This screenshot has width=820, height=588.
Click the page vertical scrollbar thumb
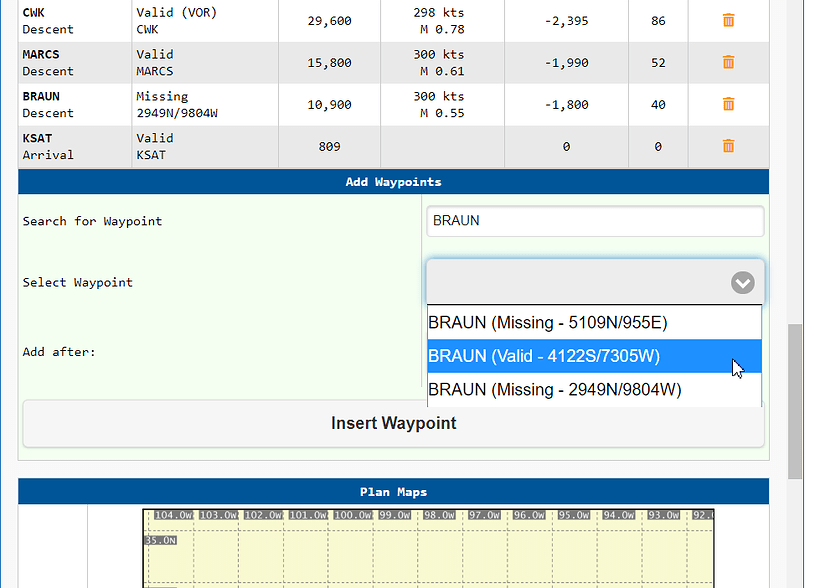pos(795,401)
